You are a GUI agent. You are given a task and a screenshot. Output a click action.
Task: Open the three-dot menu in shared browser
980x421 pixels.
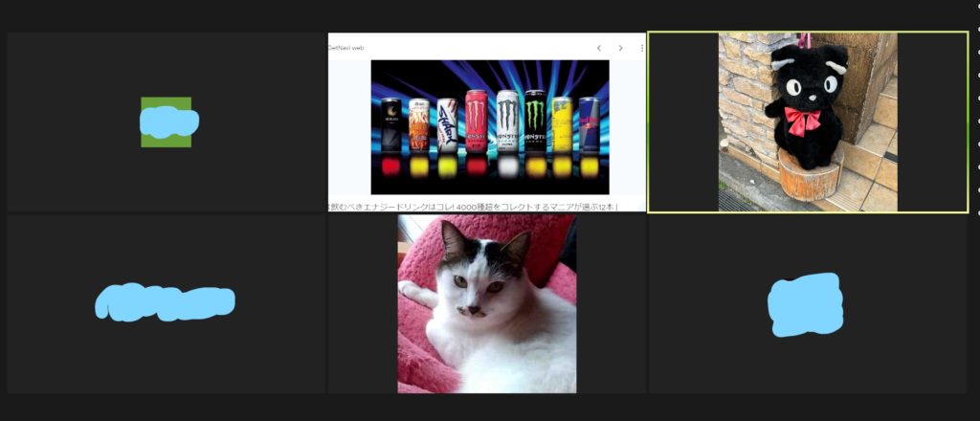641,48
